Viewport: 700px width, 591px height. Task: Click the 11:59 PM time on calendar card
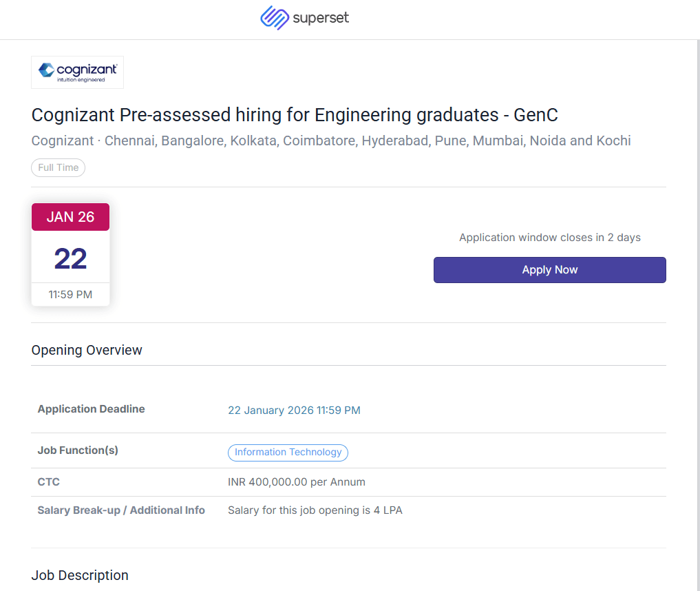(x=70, y=295)
